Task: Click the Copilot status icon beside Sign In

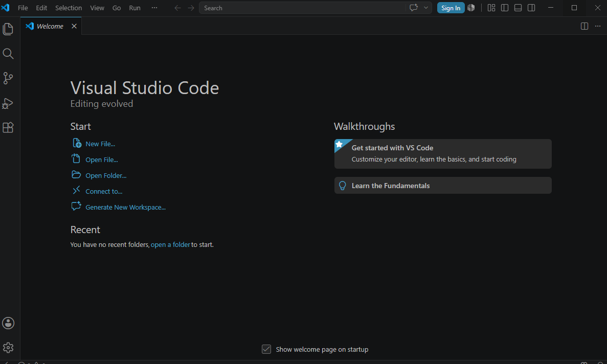Action: [471, 8]
